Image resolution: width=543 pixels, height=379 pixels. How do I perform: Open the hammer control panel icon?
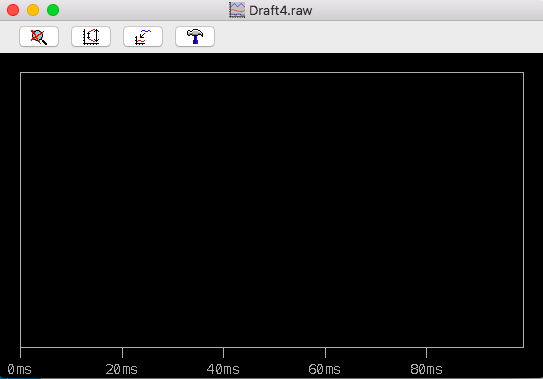point(195,36)
